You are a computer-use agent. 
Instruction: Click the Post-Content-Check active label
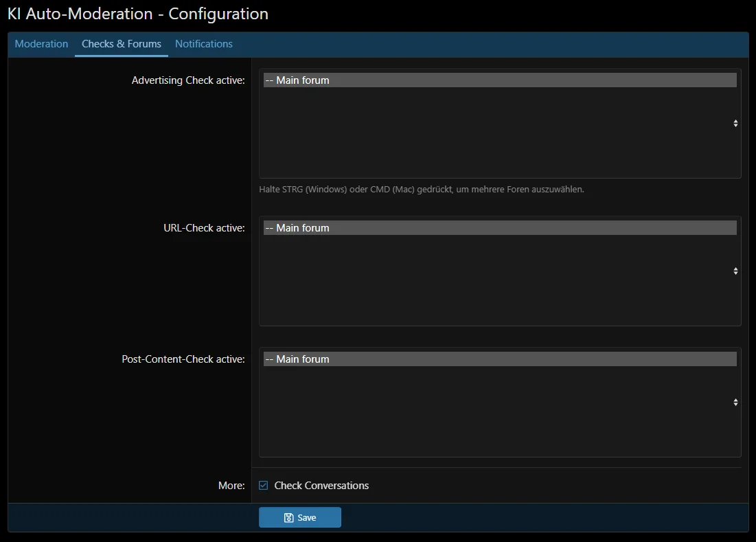point(183,359)
